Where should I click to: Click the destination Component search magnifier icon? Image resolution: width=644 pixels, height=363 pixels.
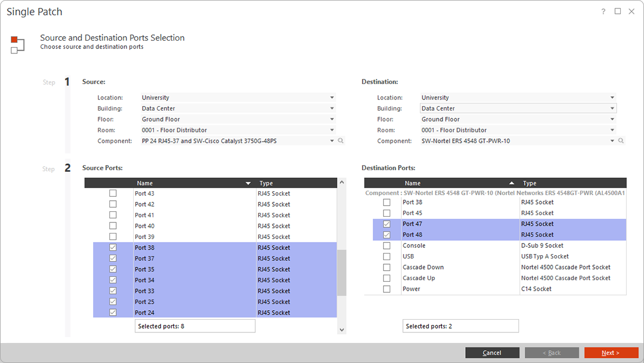click(x=621, y=141)
